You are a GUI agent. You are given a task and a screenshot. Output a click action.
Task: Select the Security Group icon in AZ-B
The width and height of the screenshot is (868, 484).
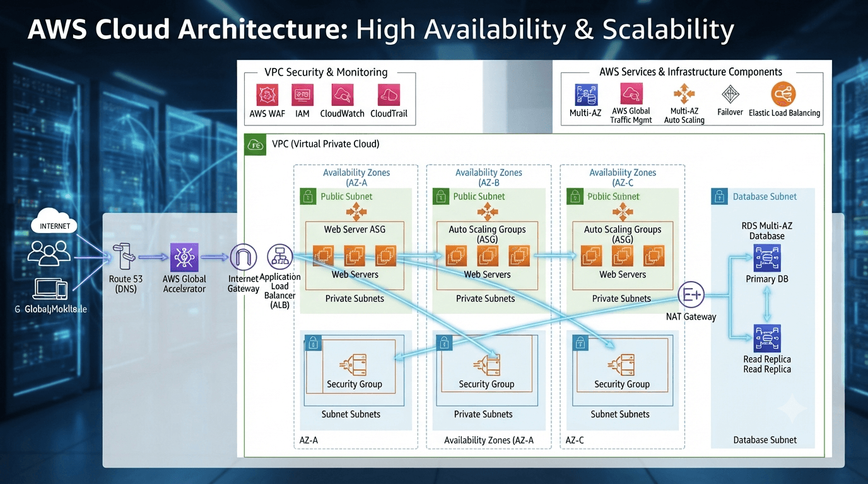point(486,365)
